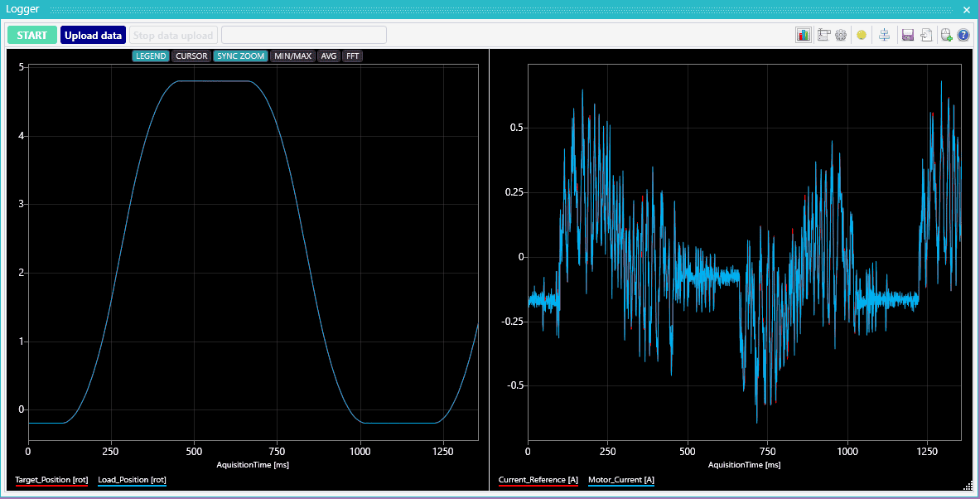Click the empty status field beside Stop data upload
Screen dimensions: 980x499
click(304, 35)
